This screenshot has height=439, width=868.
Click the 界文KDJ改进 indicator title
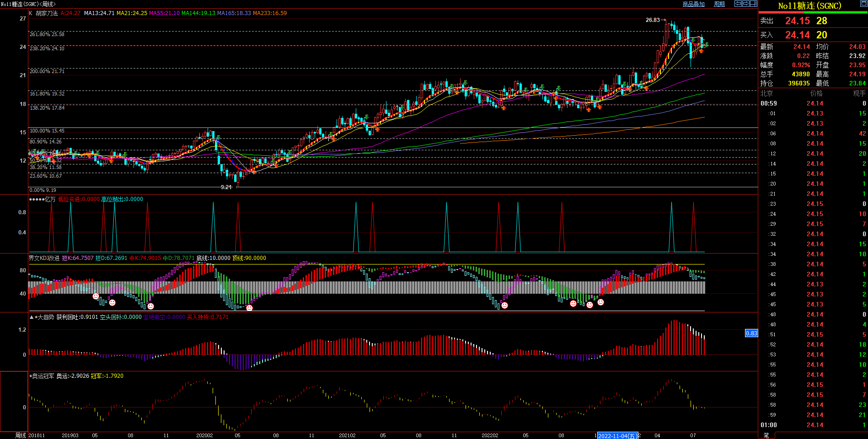tap(44, 258)
